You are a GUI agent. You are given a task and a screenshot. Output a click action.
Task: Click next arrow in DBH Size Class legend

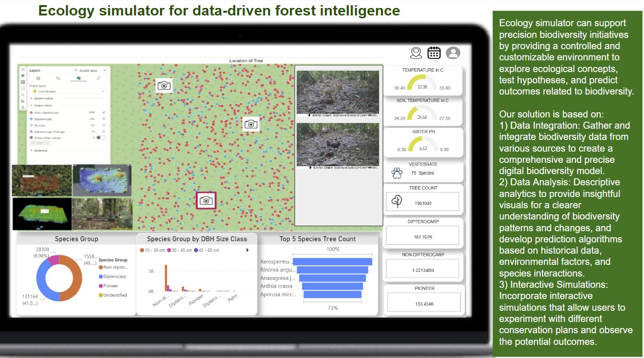[x=247, y=250]
